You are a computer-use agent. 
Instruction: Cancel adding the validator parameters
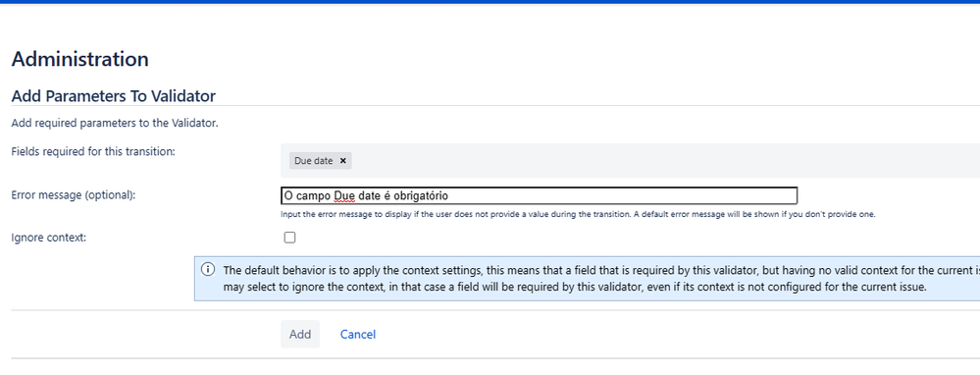(357, 335)
